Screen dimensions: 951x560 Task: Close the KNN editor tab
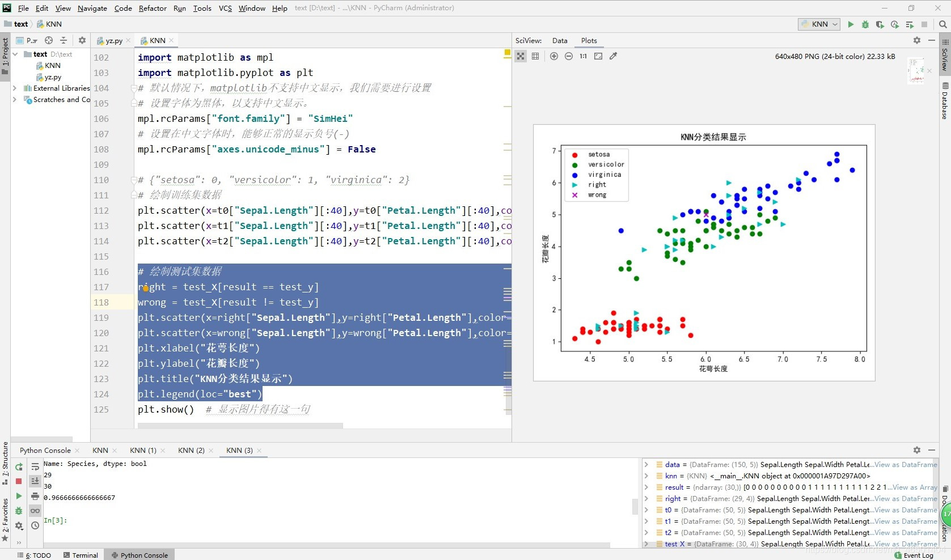point(171,40)
